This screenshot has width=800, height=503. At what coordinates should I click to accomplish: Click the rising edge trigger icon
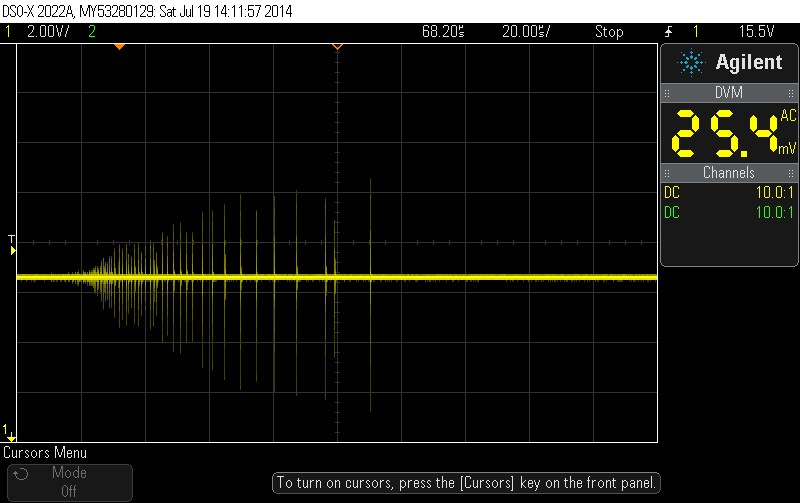pos(668,32)
